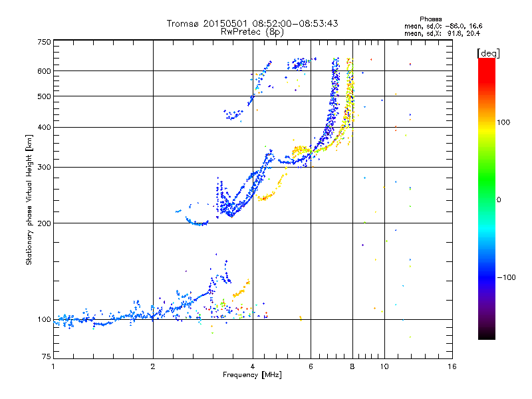The height and width of the screenshot is (399, 532).
Task: Click the 'Phases' header text
Action: (430, 19)
